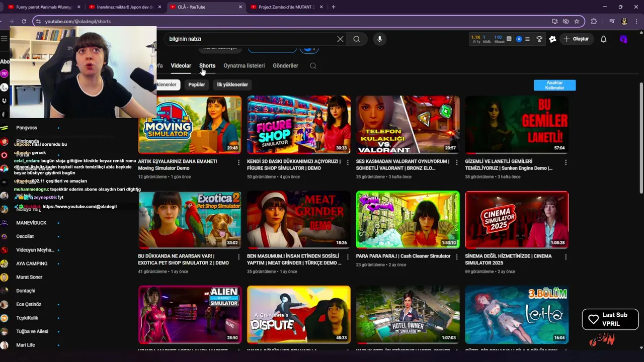Viewport: 644px width, 362px height.
Task: Open Chrome three-dot menu
Action: (636, 21)
